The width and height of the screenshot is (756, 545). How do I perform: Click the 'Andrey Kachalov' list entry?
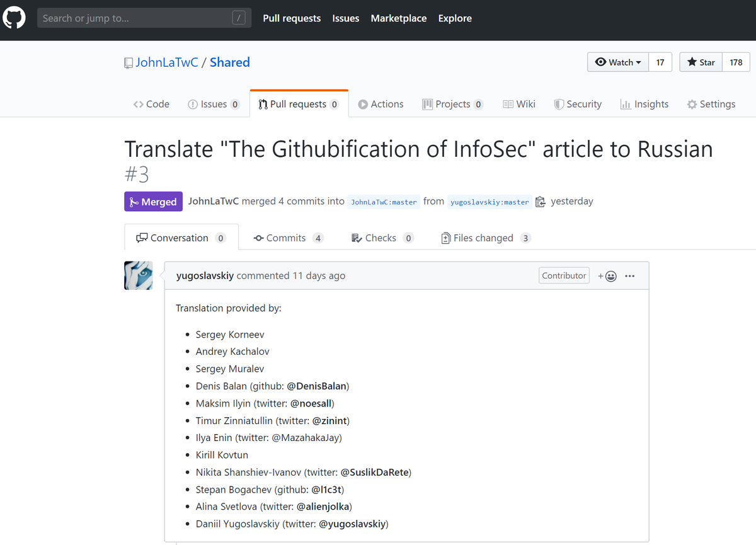click(x=232, y=352)
